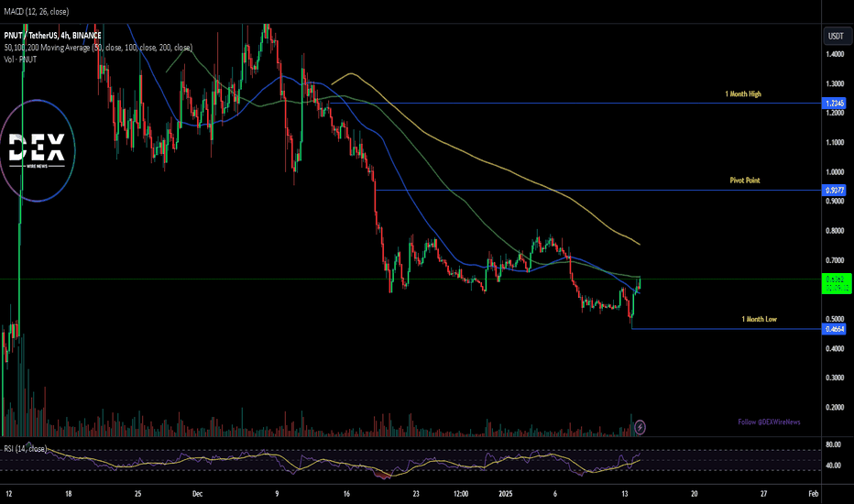Click the 12:00 label on time axis
Screen dimensions: 854x504
pos(461,494)
